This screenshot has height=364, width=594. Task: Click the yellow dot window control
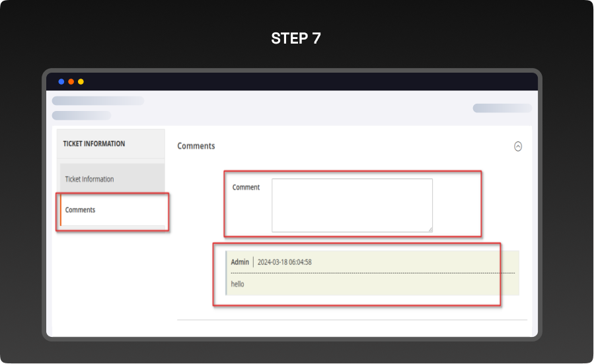pos(81,82)
